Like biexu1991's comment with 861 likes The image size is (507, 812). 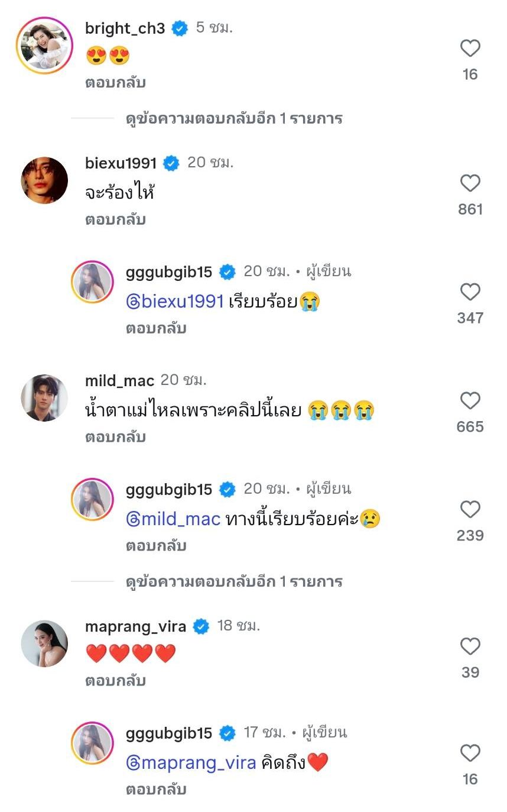click(x=470, y=183)
